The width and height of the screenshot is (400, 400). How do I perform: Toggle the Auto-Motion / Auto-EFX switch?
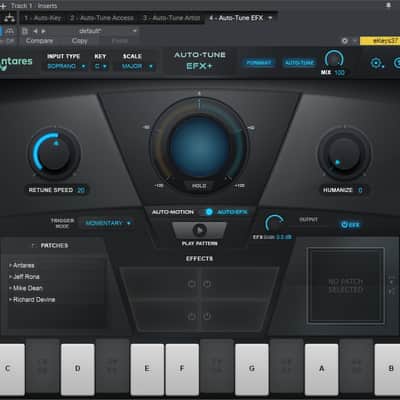click(206, 212)
